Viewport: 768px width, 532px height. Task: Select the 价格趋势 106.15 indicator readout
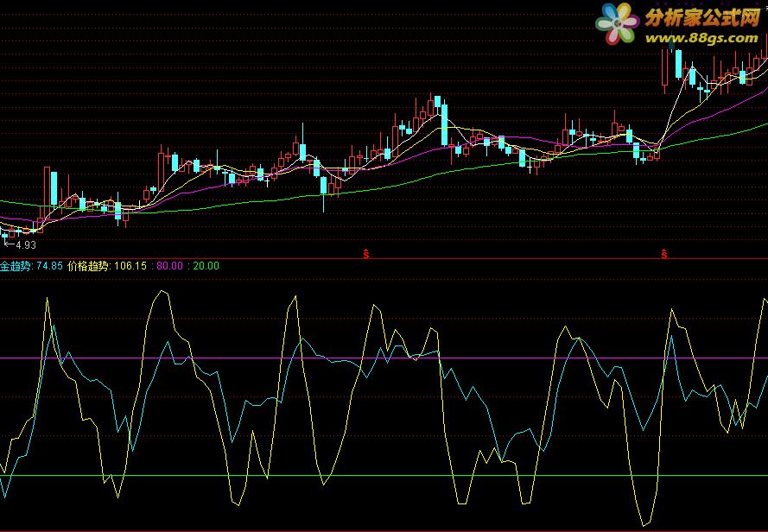107,266
